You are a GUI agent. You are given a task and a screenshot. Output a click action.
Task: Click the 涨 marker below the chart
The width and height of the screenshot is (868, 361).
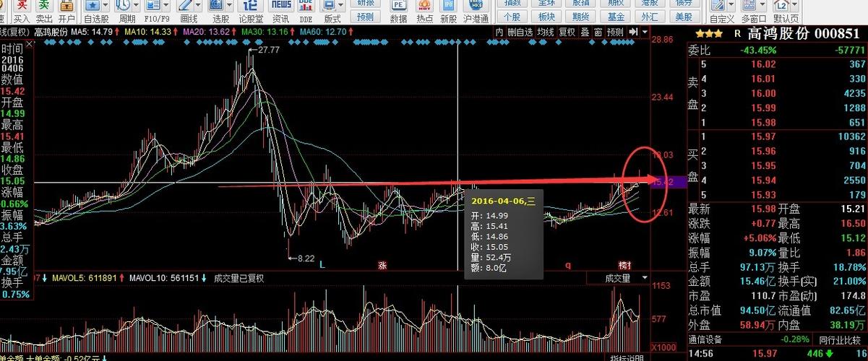[x=382, y=265]
